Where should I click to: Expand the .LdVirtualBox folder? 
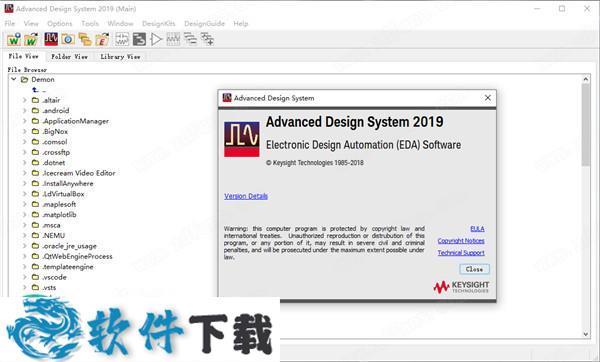pyautogui.click(x=25, y=194)
